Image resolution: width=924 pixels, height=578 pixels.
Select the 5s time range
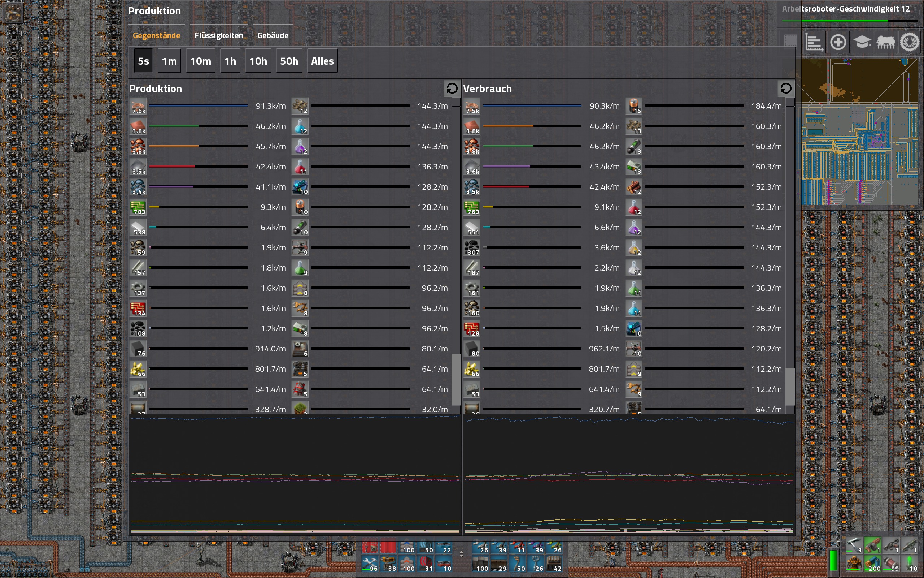point(143,61)
